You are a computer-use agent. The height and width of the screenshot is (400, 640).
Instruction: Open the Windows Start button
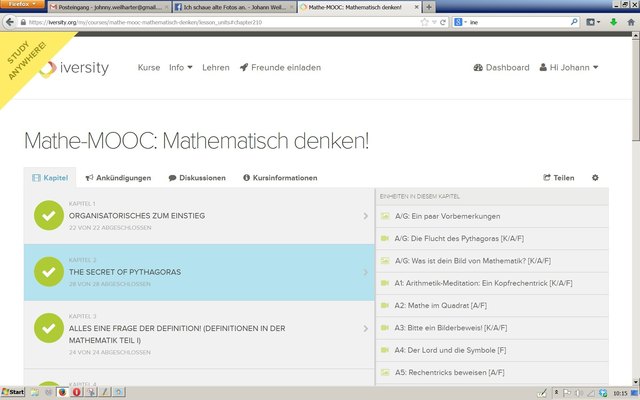coord(13,393)
